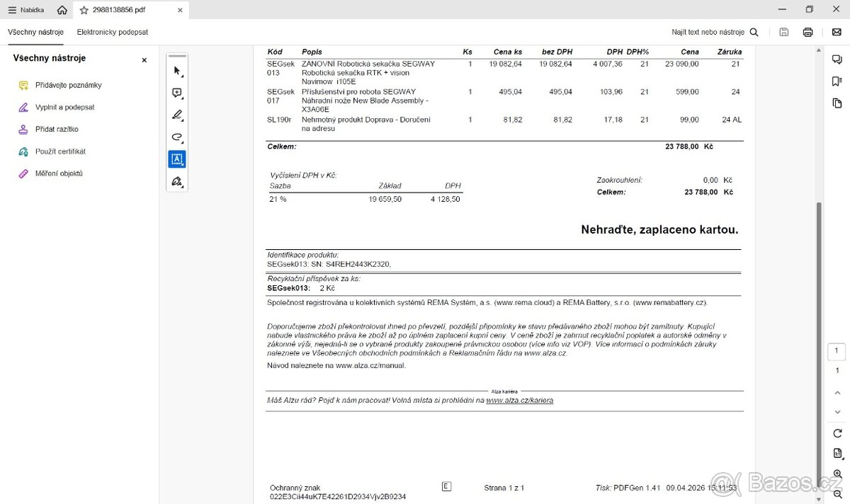Toggle the active text box tool
The width and height of the screenshot is (850, 504).
177,159
